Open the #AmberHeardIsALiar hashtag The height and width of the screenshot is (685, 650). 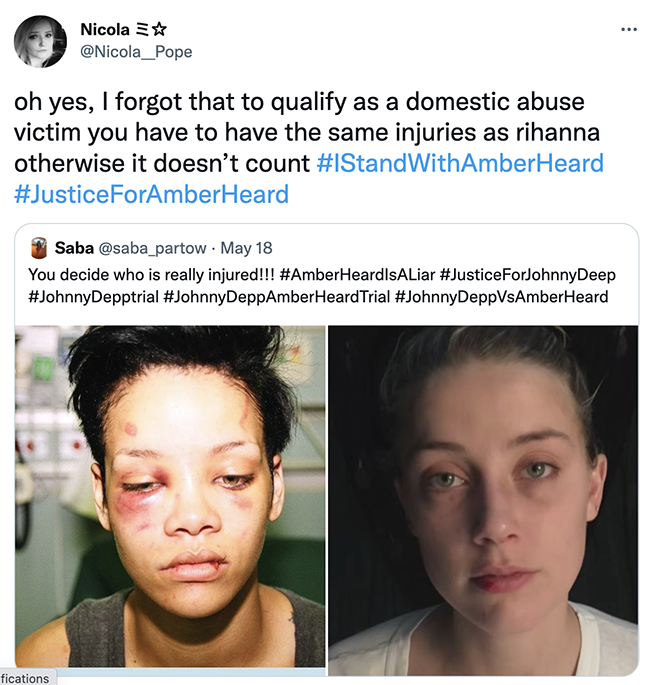(x=357, y=275)
